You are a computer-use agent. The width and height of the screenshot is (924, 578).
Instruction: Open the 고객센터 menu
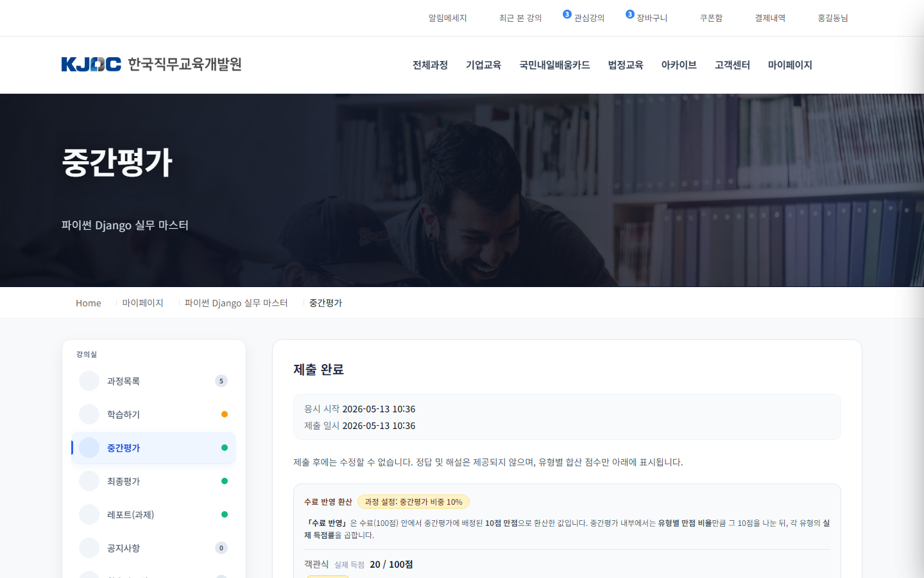pyautogui.click(x=732, y=65)
